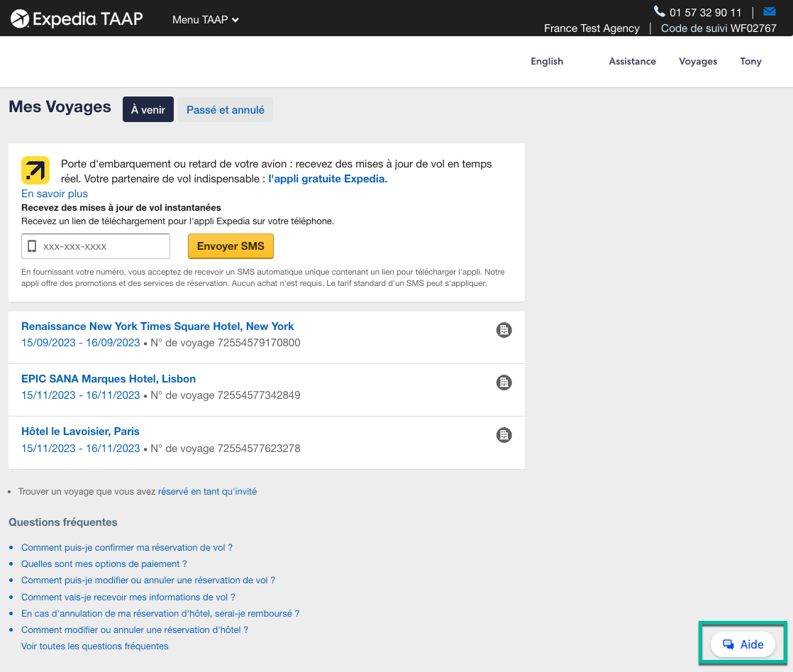Open FAQ on receiving flight information
Screen dimensions: 793x672
pyautogui.click(x=128, y=597)
